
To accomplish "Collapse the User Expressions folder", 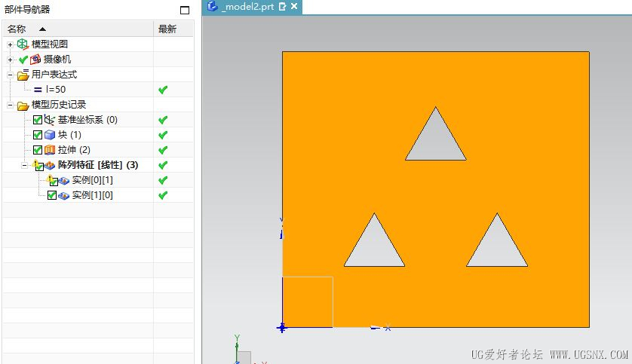I will 10,75.
